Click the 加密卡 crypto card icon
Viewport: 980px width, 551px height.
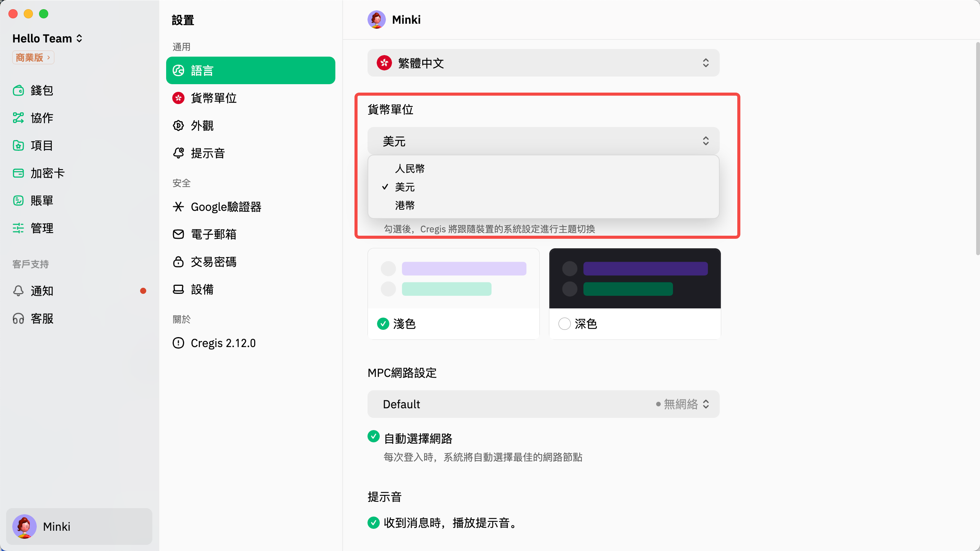18,173
